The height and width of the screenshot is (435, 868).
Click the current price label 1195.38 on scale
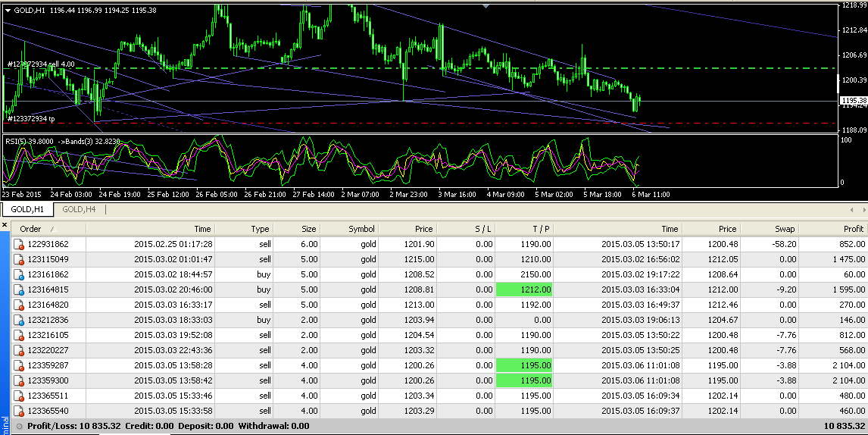click(x=853, y=101)
